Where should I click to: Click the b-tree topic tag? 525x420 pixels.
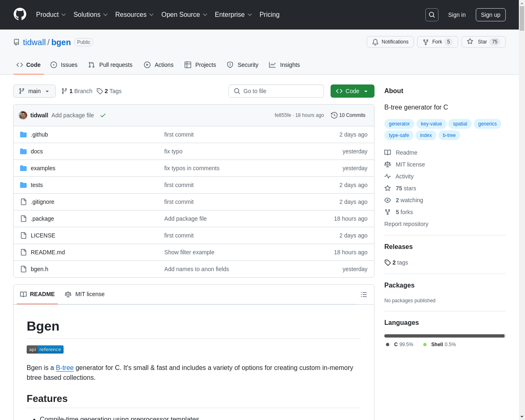(449, 135)
